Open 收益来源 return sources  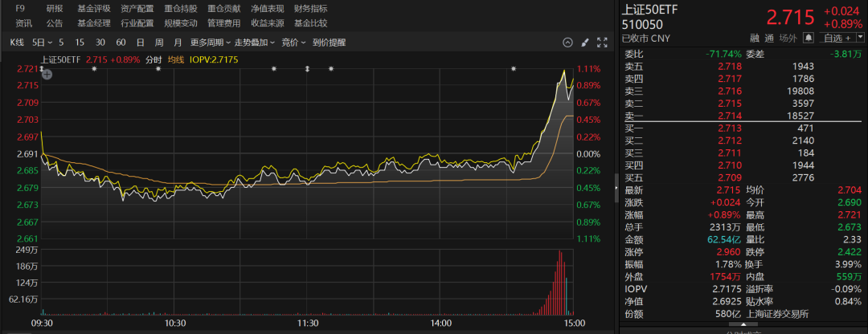coord(268,23)
